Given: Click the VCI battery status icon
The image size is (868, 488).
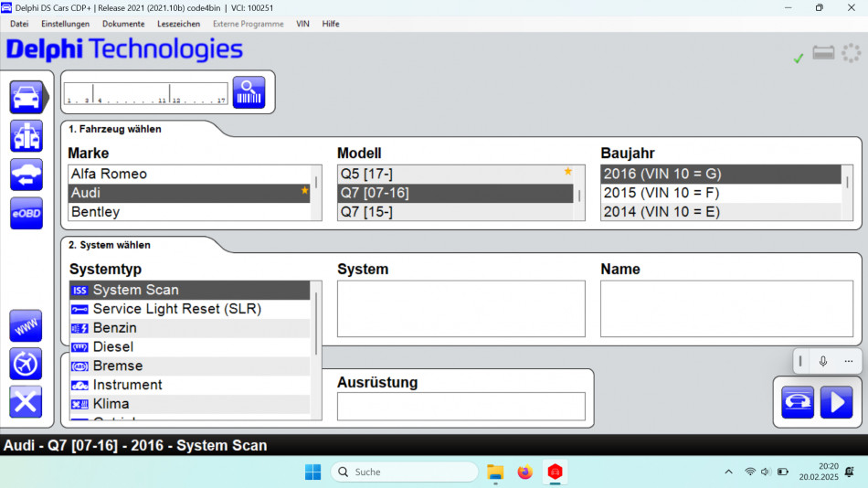Looking at the screenshot, I should [824, 53].
